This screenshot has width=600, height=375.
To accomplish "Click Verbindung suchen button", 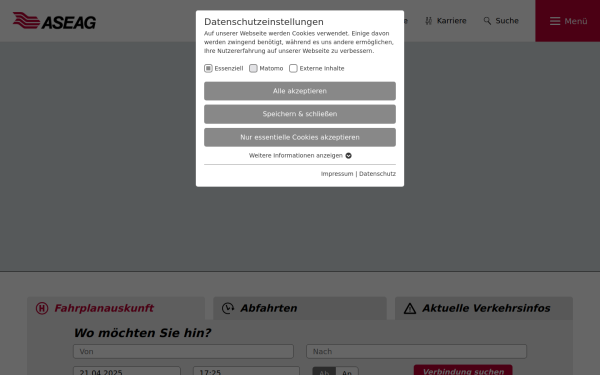I will coord(463,370).
